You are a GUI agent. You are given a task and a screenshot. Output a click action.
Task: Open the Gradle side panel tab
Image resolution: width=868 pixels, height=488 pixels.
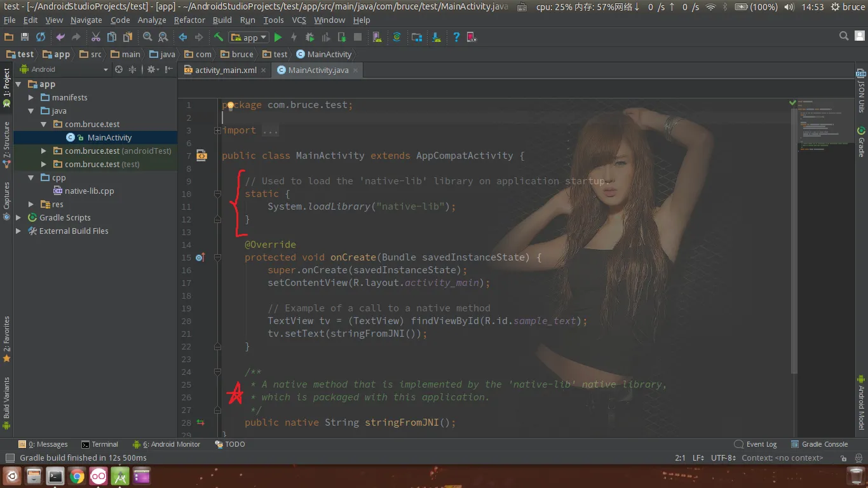pos(862,142)
